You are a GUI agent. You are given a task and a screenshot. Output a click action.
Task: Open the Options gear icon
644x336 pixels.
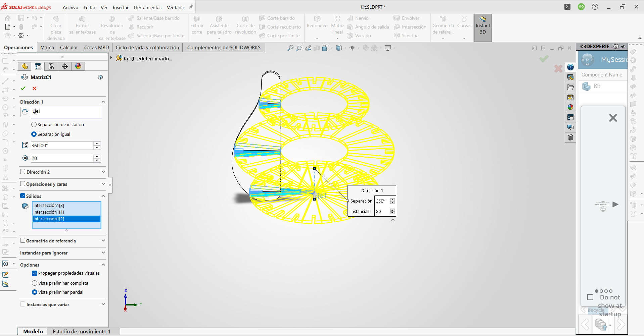[21, 36]
